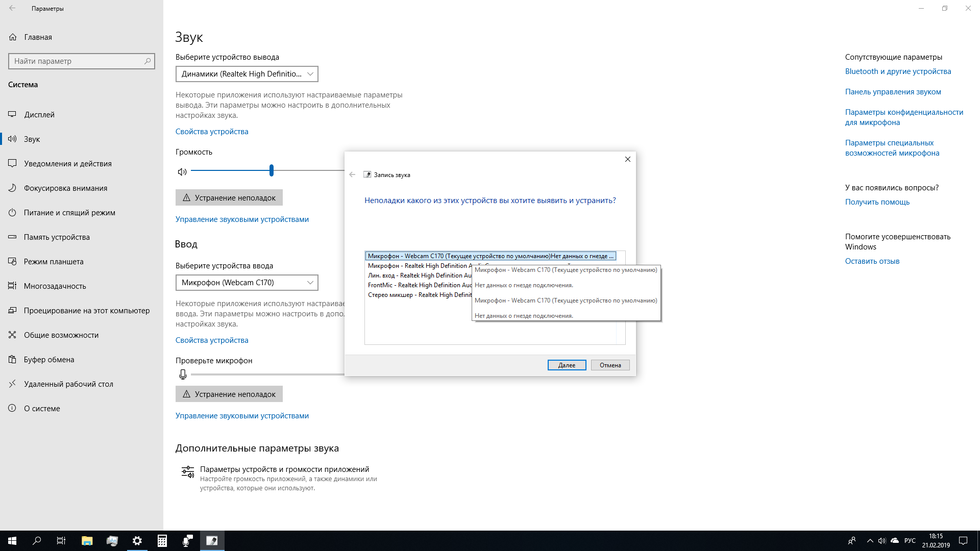
Task: Open Общие возможности section
Action: pyautogui.click(x=82, y=335)
